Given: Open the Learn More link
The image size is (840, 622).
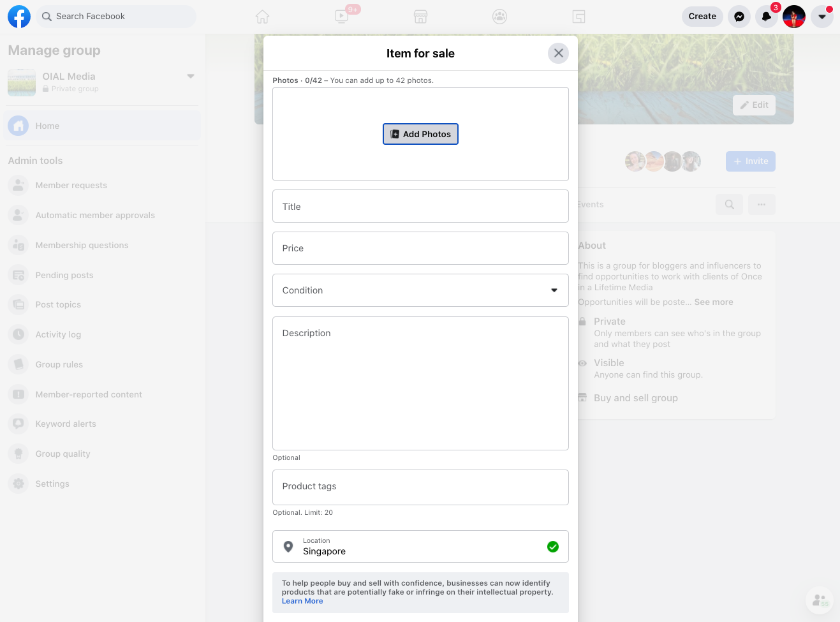Looking at the screenshot, I should (x=302, y=601).
